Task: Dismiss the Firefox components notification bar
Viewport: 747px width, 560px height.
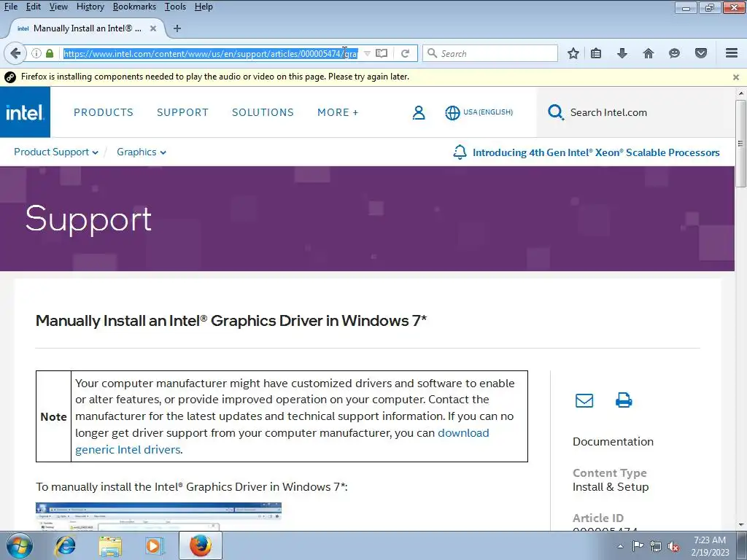Action: [736, 77]
